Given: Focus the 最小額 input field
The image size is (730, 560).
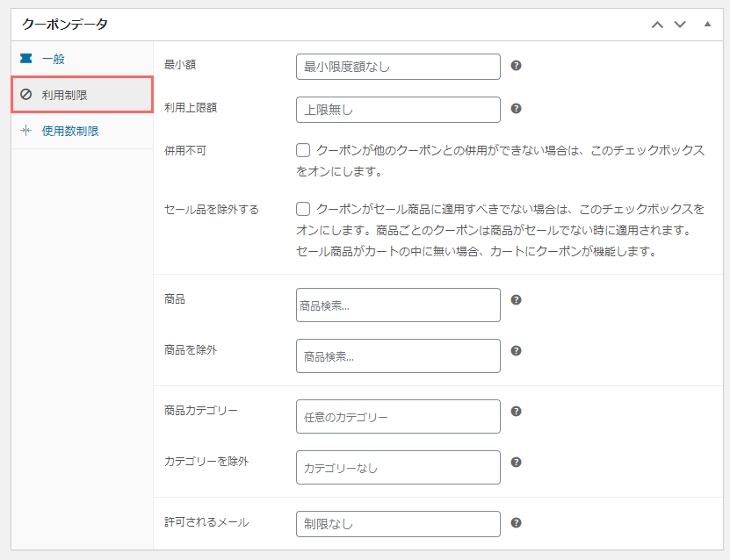Looking at the screenshot, I should 398,67.
